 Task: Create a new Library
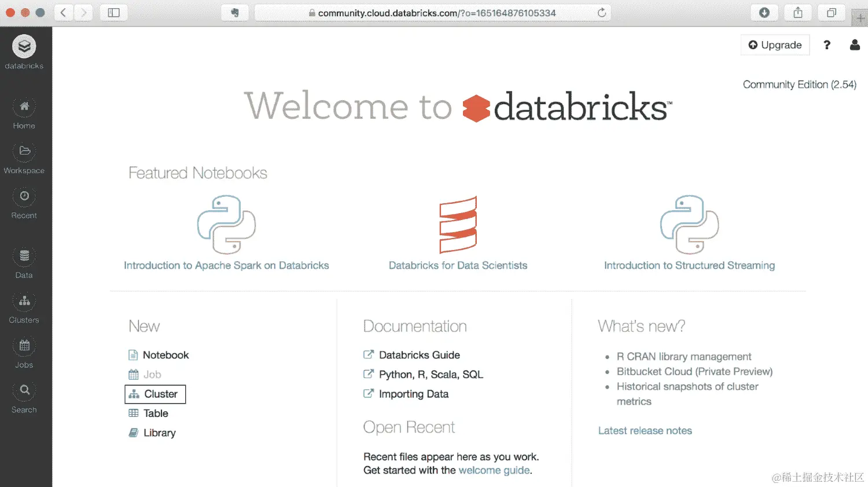pyautogui.click(x=159, y=433)
